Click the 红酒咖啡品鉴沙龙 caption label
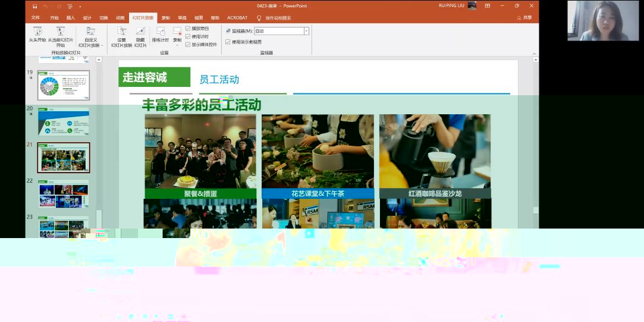 pos(435,193)
